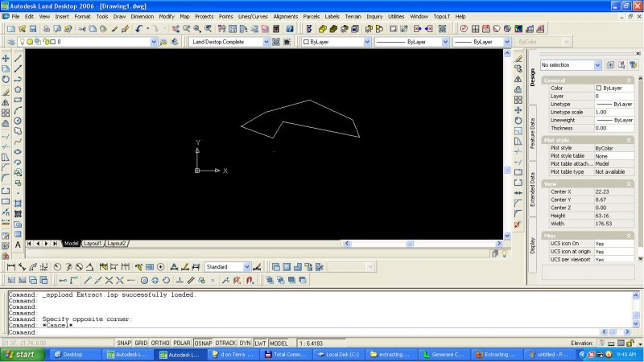This screenshot has height=362, width=644.
Task: Switch to Total Comm... taskbar window
Action: click(286, 355)
